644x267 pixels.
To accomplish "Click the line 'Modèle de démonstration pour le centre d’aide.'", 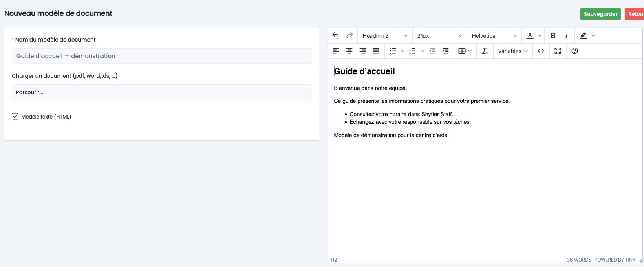I will (x=391, y=135).
